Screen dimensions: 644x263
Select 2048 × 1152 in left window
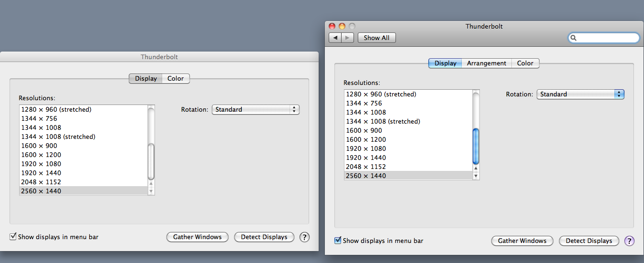point(83,182)
